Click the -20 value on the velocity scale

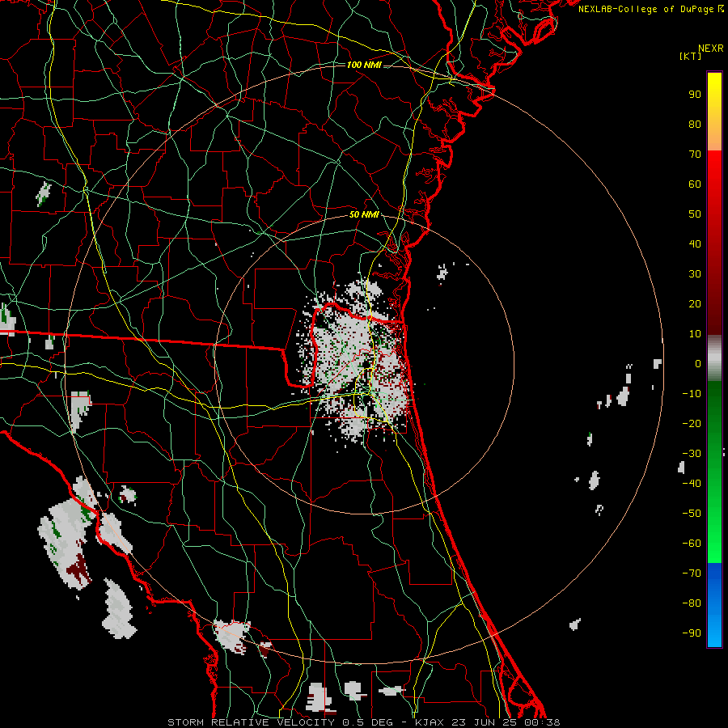[x=692, y=424]
